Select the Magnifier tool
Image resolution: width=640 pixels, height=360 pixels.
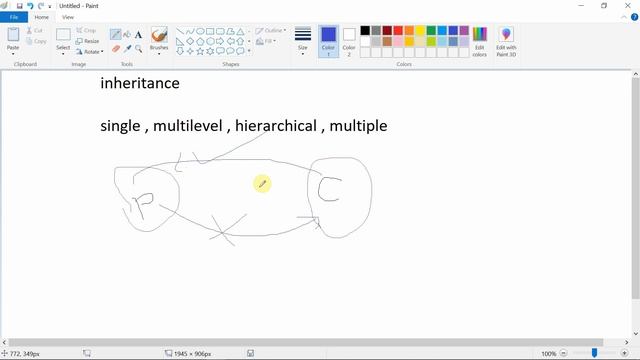point(139,49)
